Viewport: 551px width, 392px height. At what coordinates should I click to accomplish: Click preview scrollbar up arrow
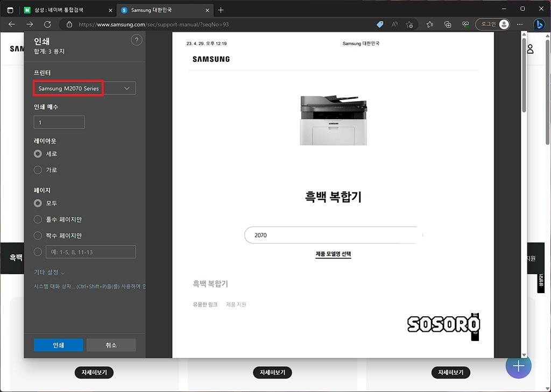tap(524, 34)
